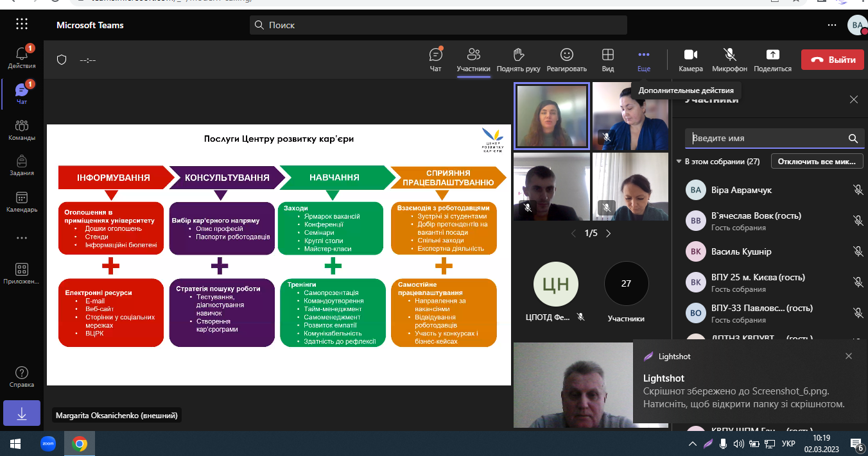The image size is (868, 456).
Task: Click the muted mic icon beside ВПУ-33 Павловс...
Action: pos(858,313)
